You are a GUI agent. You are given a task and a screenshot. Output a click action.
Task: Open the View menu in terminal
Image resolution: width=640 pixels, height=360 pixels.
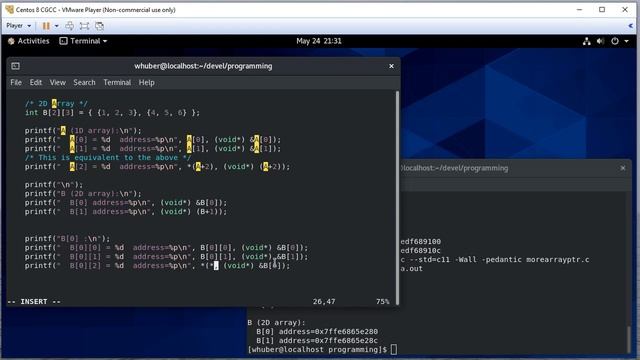(x=58, y=82)
